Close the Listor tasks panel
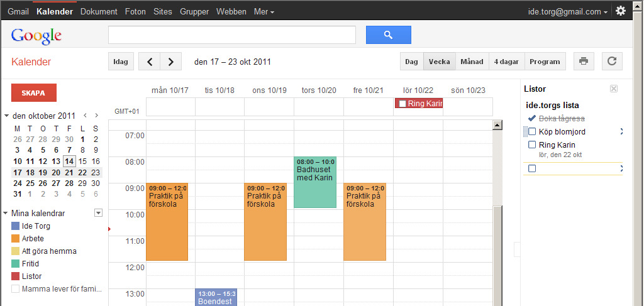This screenshot has height=306, width=644. point(614,89)
